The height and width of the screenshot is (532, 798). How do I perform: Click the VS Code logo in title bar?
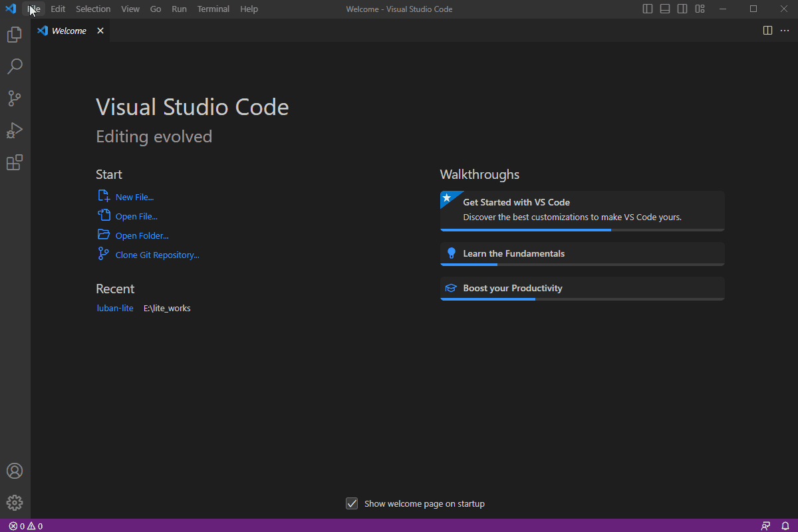coord(11,9)
